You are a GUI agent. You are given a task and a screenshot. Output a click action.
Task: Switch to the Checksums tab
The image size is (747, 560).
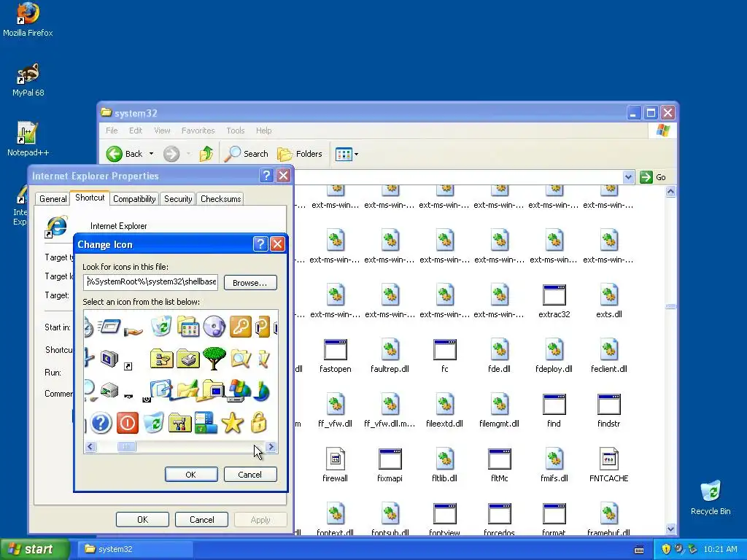coord(220,199)
